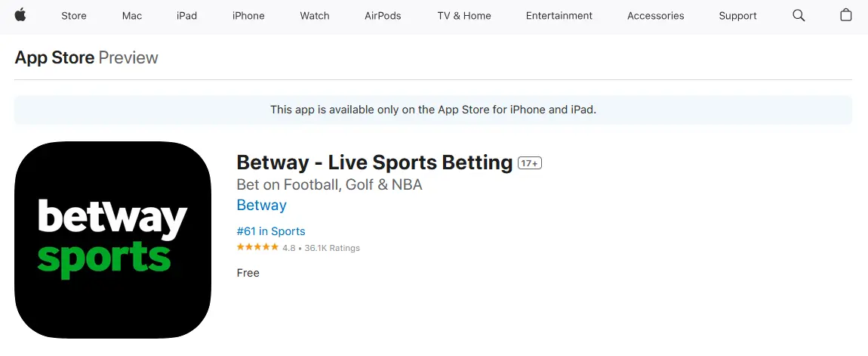Go to Support
Screen dimensions: 868x356
coord(737,16)
